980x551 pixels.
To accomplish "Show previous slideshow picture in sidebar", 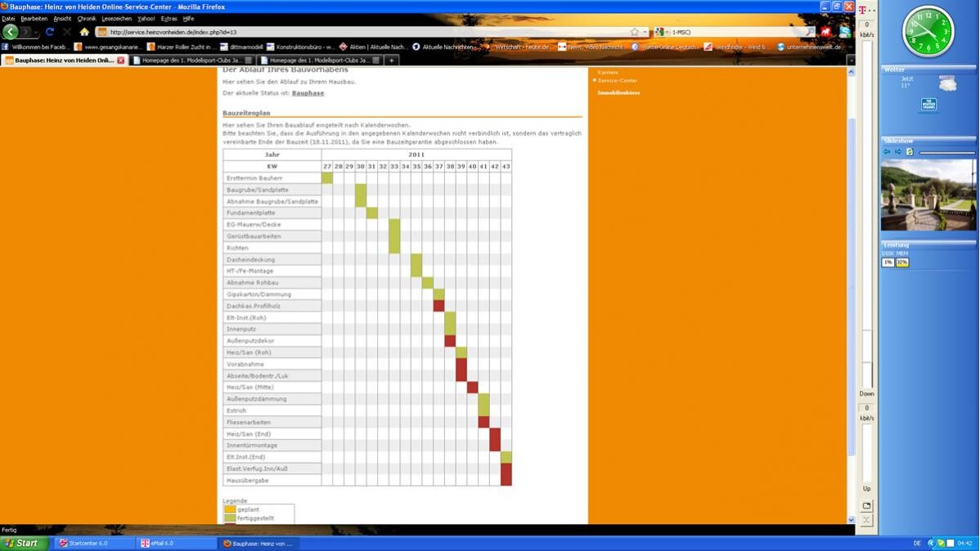I will point(887,152).
